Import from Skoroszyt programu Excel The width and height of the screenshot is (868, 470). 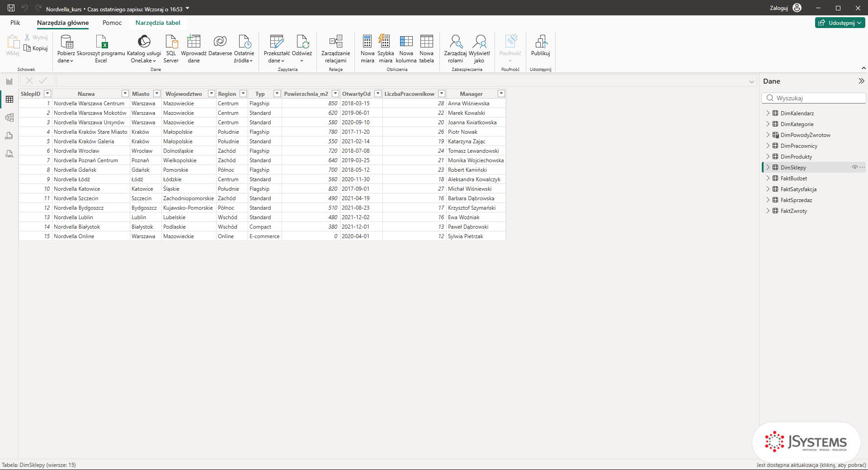[x=101, y=49]
